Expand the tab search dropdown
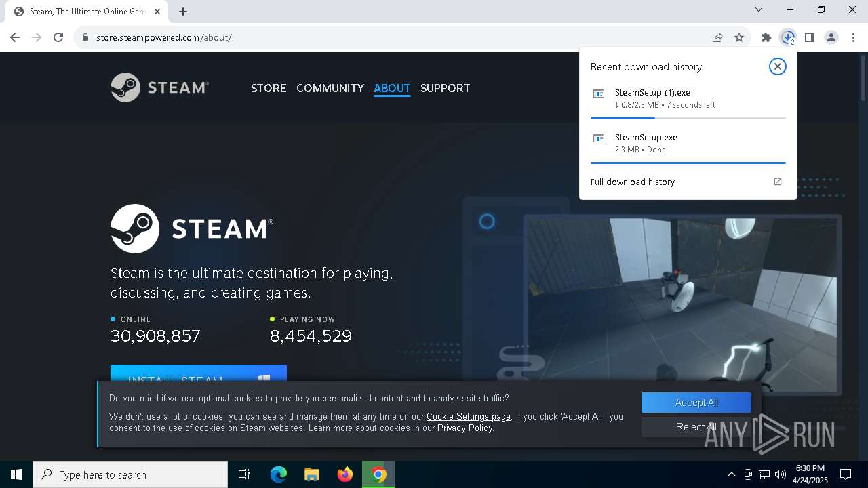868x488 pixels. (759, 9)
